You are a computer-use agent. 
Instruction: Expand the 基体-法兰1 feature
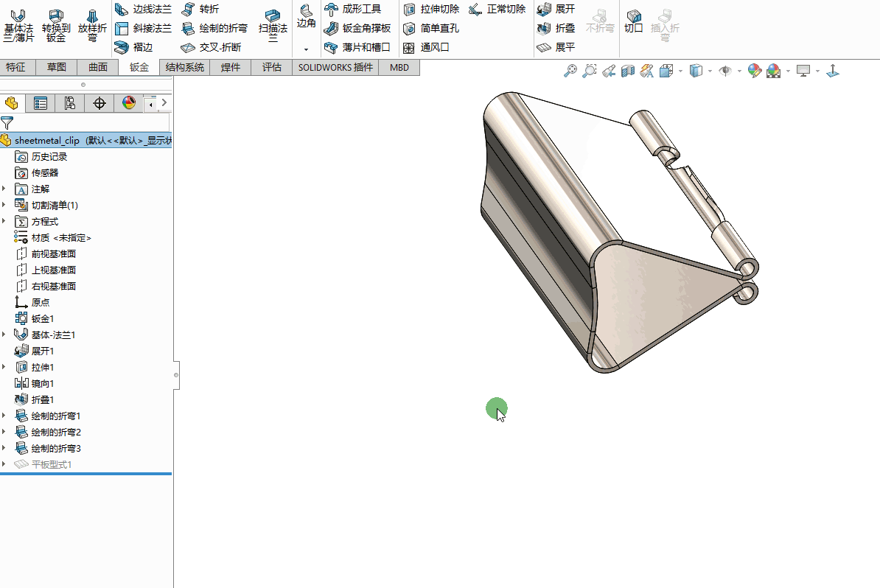coord(4,335)
